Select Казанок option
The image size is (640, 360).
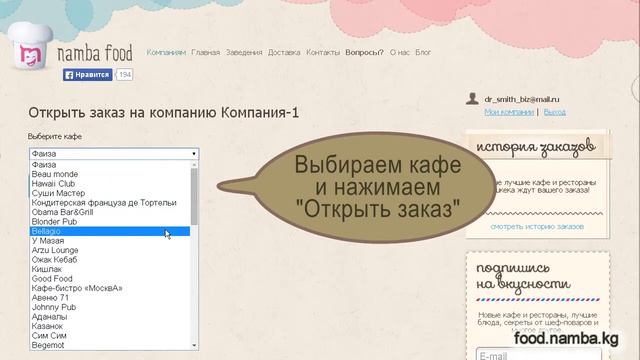pos(110,326)
